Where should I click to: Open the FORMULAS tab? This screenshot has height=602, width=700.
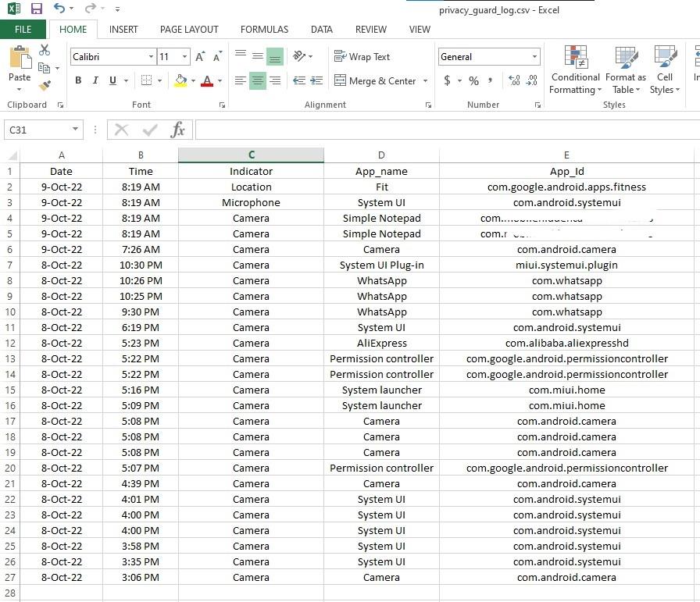click(264, 30)
